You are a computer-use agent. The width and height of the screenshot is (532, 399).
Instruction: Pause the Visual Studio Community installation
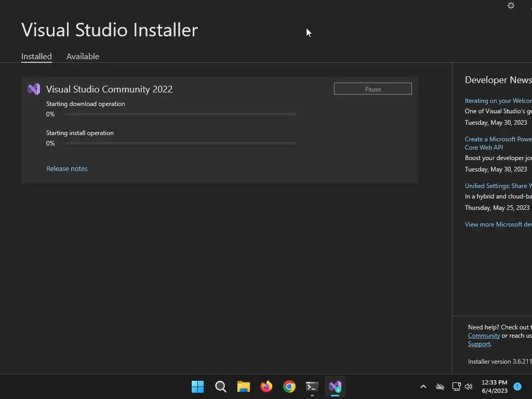click(373, 89)
